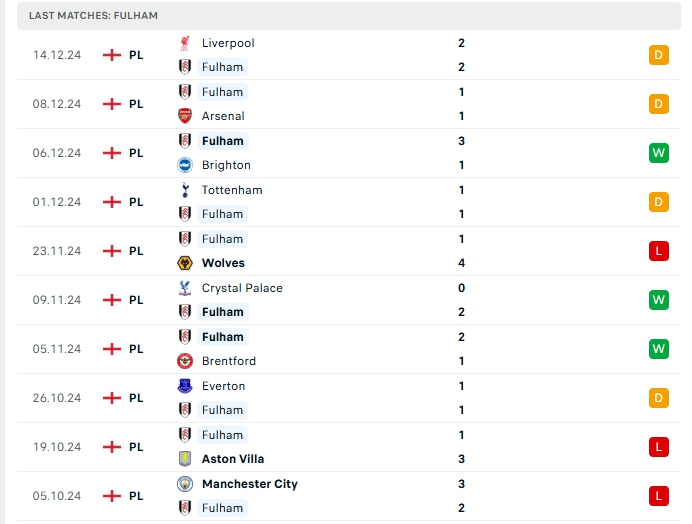Click the Aston Villa crest icon

[x=185, y=459]
